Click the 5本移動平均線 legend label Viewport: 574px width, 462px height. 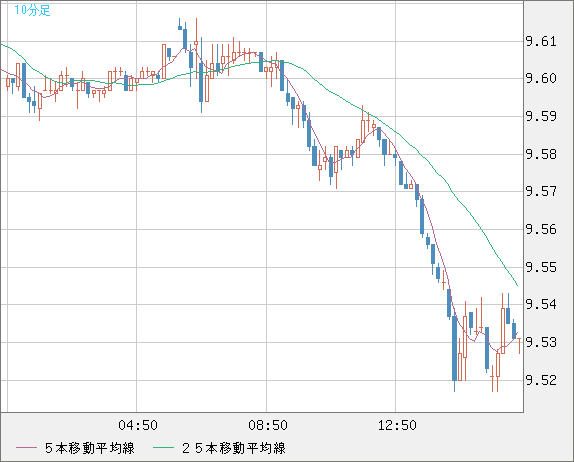click(90, 448)
